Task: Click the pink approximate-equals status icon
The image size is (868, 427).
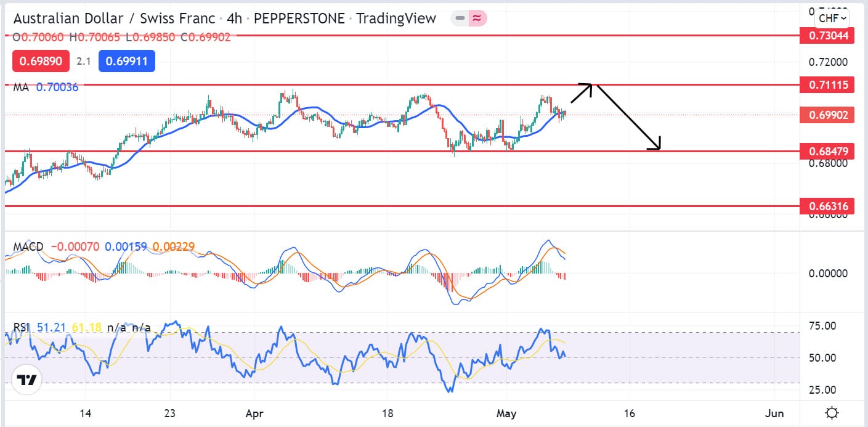Action: [x=477, y=18]
